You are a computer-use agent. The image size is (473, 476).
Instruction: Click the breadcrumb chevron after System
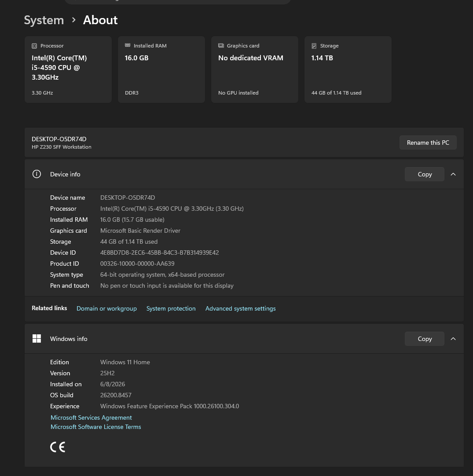(73, 20)
